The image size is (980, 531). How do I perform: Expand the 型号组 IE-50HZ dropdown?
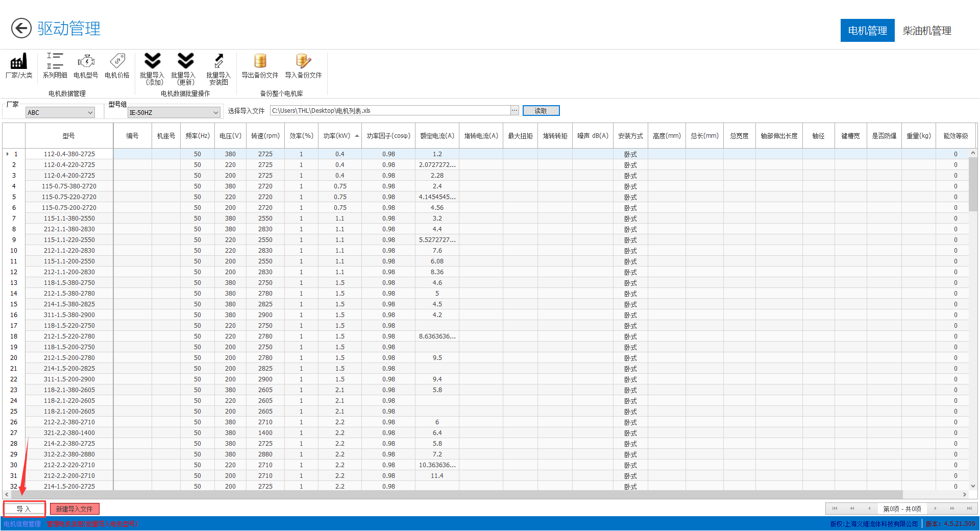pos(215,112)
